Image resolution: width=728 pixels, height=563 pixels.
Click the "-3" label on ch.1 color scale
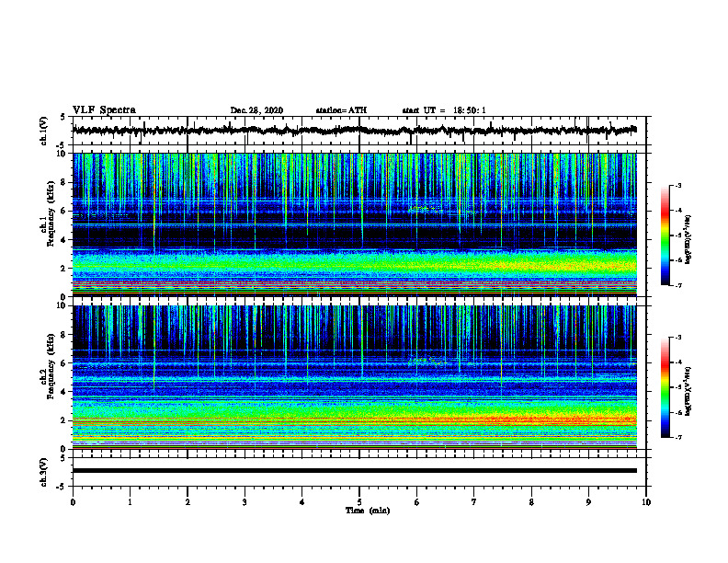[x=677, y=185]
